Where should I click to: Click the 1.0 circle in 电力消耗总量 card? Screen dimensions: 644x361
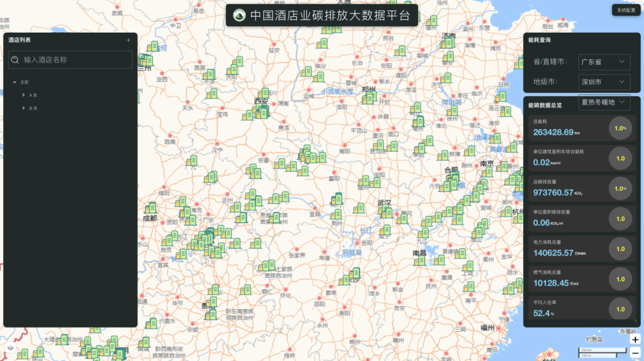(620, 249)
